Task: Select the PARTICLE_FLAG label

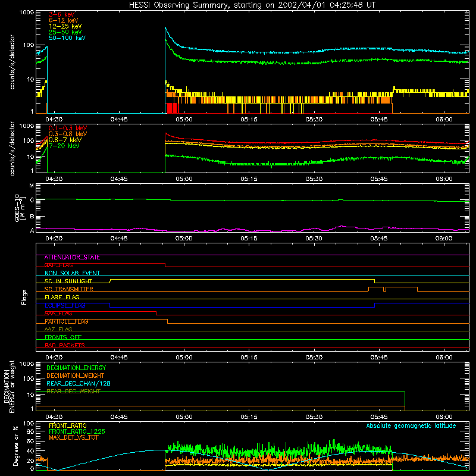Action: tap(67, 321)
